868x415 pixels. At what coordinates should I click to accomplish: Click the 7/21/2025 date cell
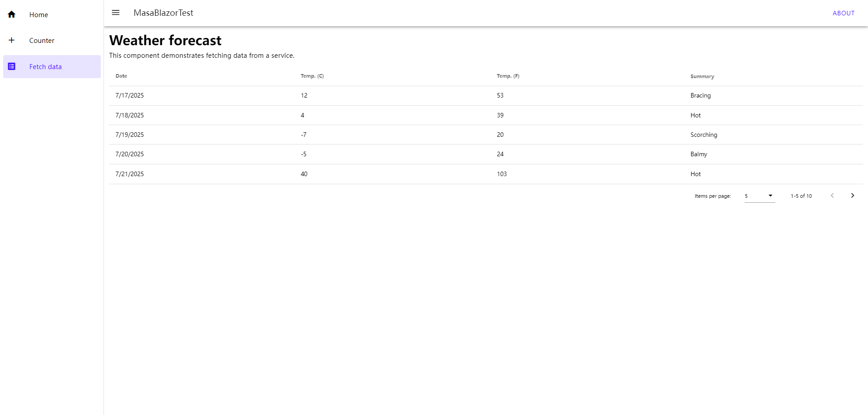[130, 174]
